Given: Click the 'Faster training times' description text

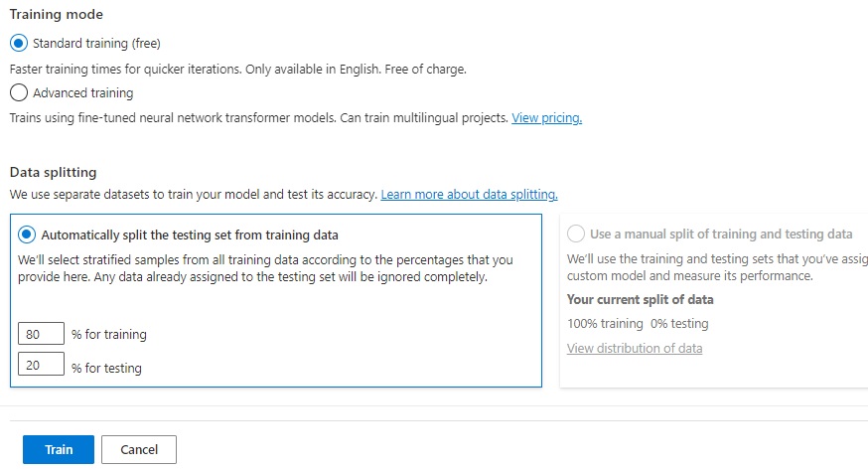Looking at the screenshot, I should pos(237,70).
